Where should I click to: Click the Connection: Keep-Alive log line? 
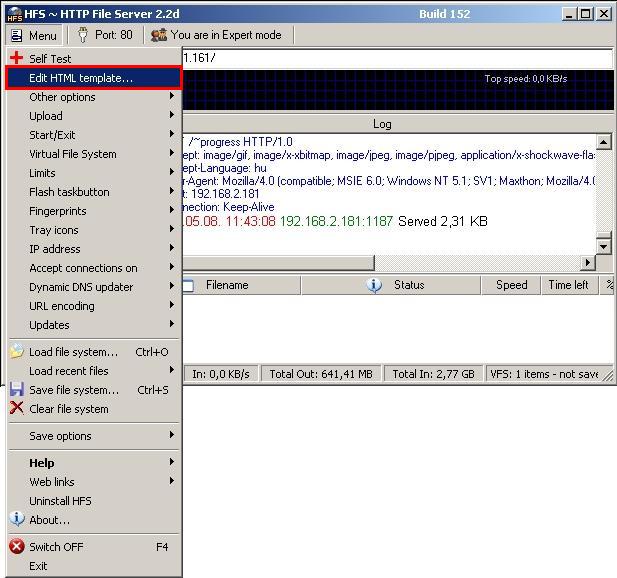pyautogui.click(x=229, y=207)
